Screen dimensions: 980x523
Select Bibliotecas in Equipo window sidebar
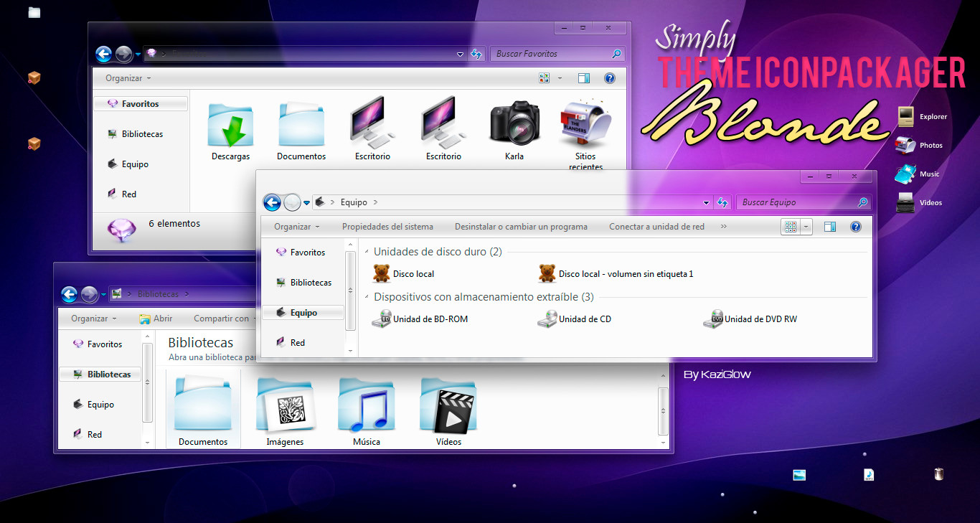point(303,283)
